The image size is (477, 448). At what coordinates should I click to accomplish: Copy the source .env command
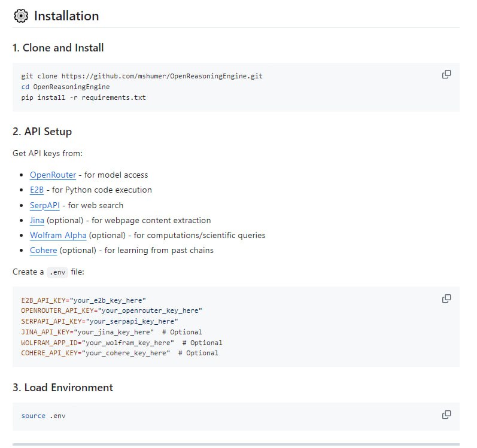click(446, 415)
